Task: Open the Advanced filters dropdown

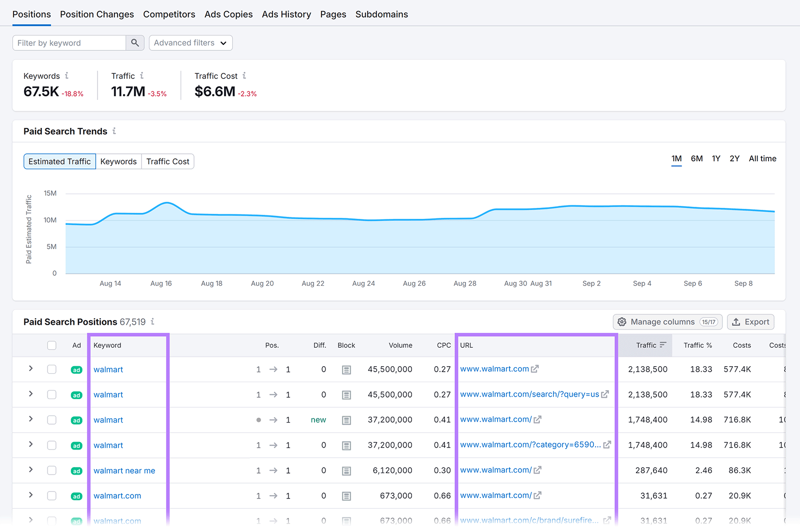Action: (x=190, y=42)
